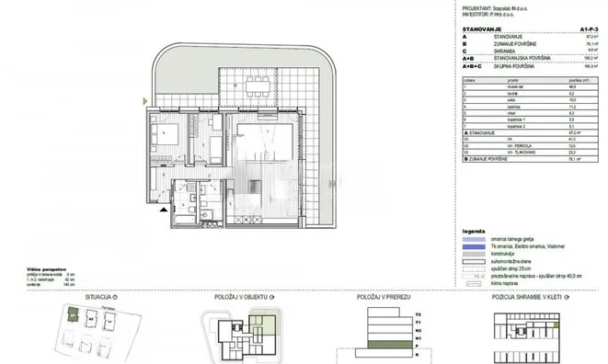Click the SITUACIJA title text
Viewport: 608px width, 364px height.
98,297
